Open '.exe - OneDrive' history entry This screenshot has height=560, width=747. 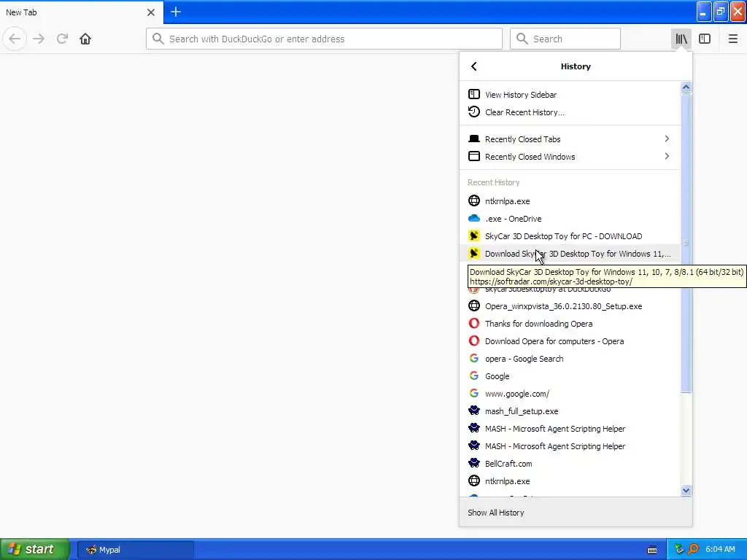pos(570,219)
